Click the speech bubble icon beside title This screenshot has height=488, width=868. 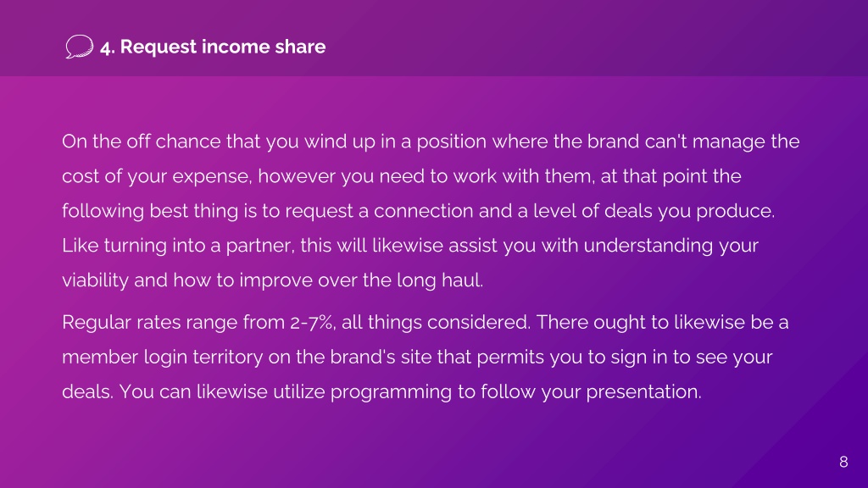(x=79, y=47)
